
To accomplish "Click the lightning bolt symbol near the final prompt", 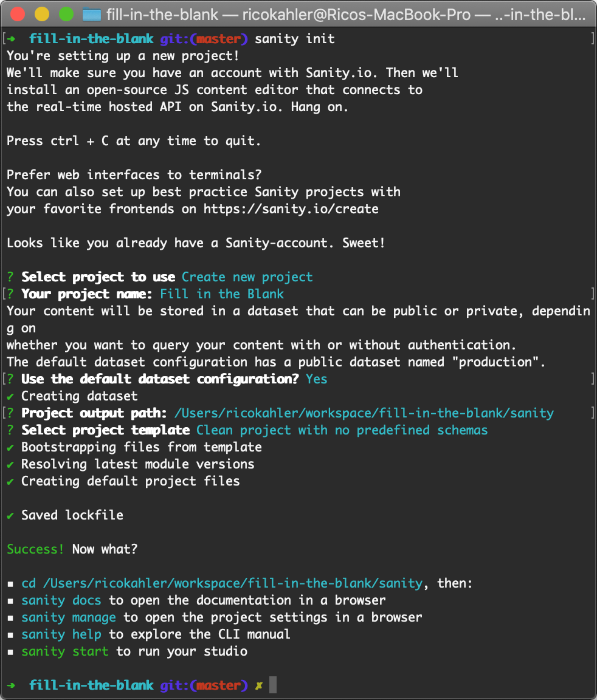I will 258,685.
